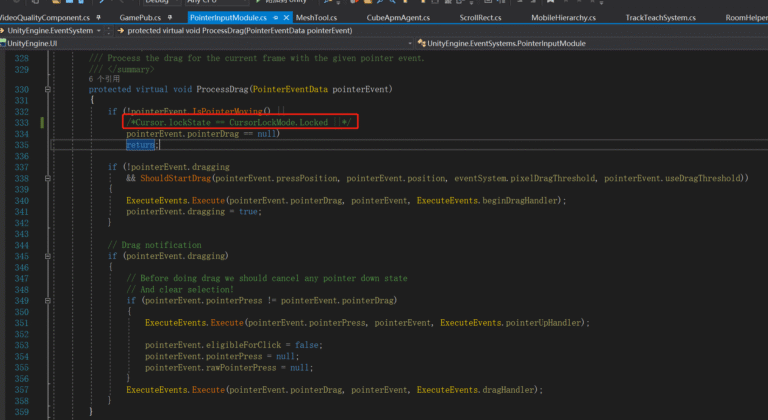Place cursor on the highlighted return statement
Viewport: 768px width, 420px height.
coord(141,145)
